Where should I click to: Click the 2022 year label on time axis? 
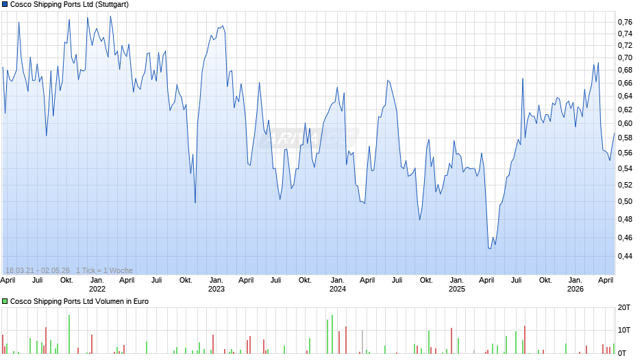pos(97,289)
